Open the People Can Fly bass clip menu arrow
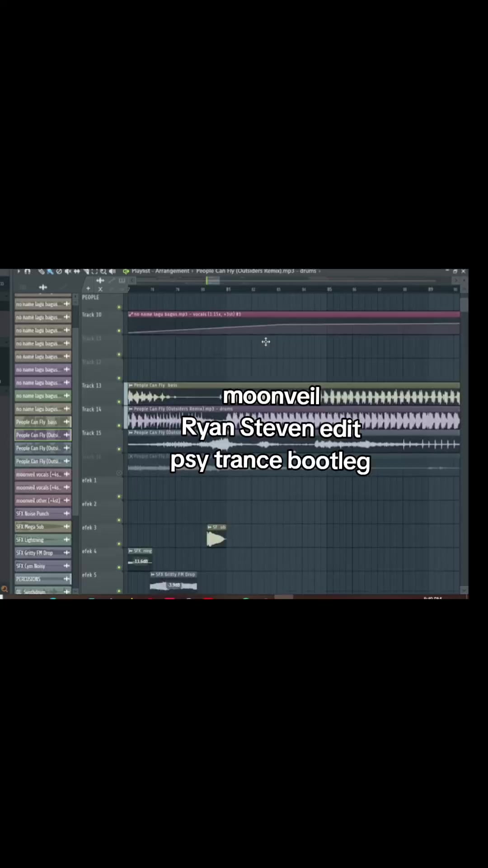 point(131,385)
